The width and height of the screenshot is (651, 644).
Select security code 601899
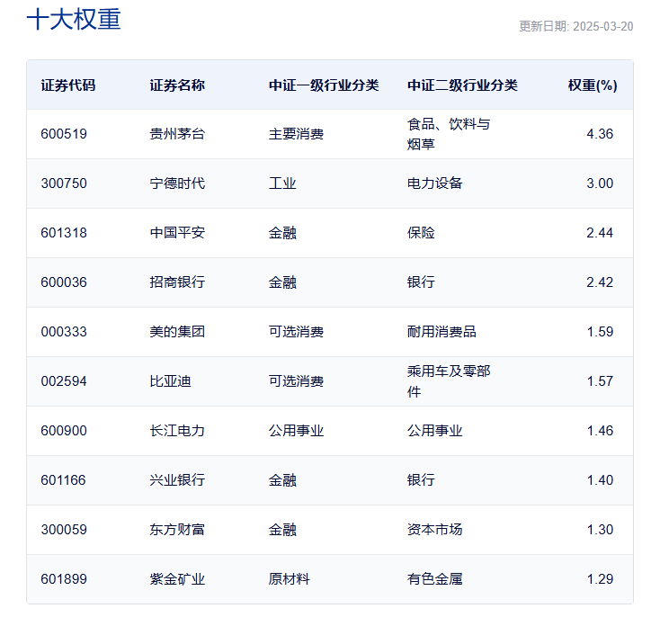[x=64, y=578]
